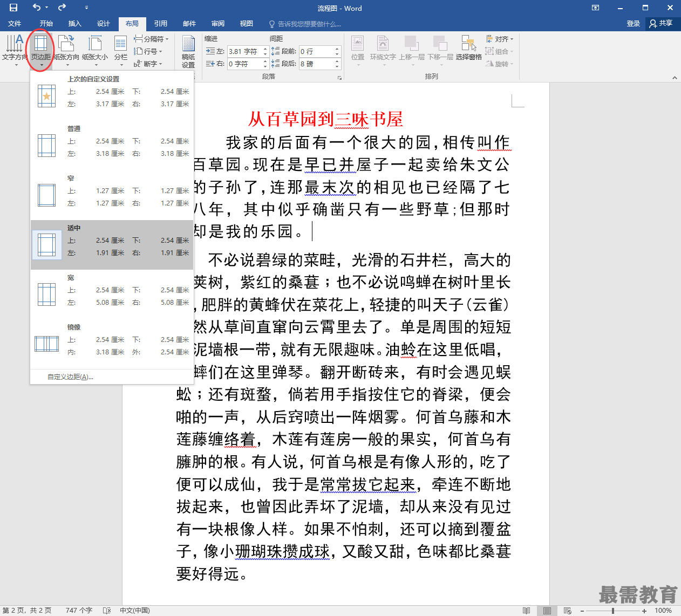This screenshot has width=681, height=616.
Task: Open the Quick Access Toolbar customize arrow
Action: click(87, 8)
